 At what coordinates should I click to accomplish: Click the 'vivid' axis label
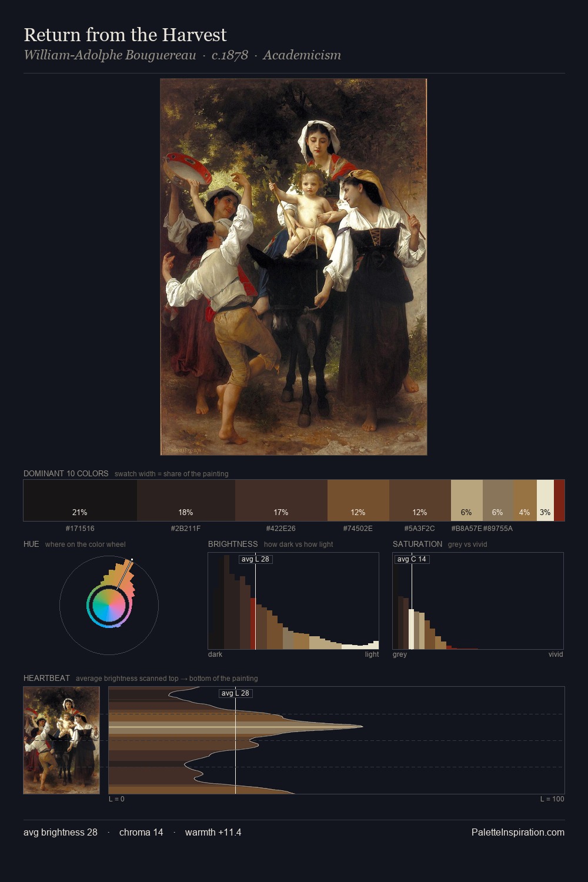[x=556, y=654]
